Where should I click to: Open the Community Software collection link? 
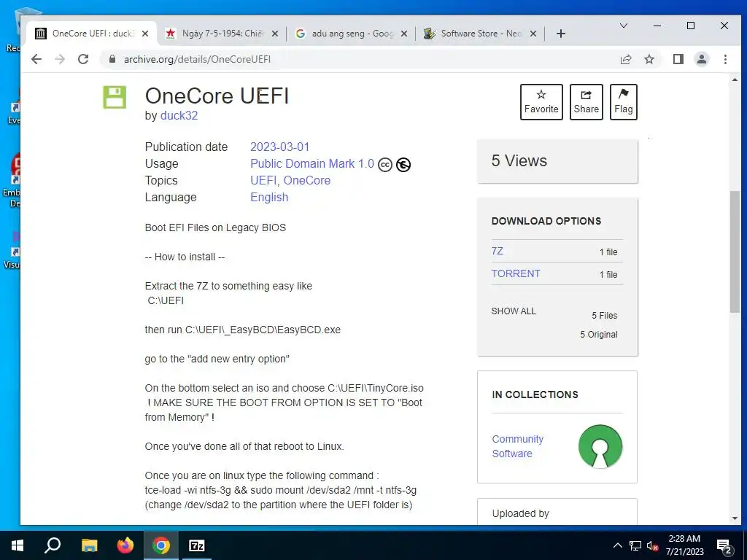tap(517, 446)
